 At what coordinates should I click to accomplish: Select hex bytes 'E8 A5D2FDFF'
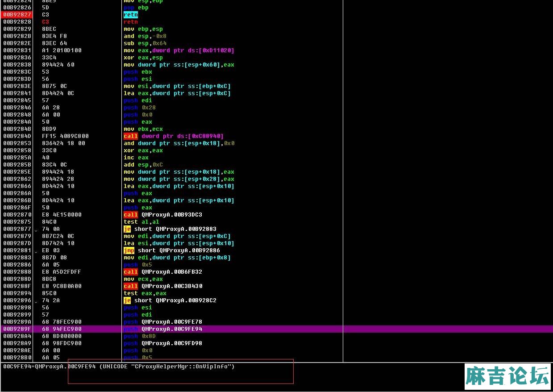[x=62, y=272]
